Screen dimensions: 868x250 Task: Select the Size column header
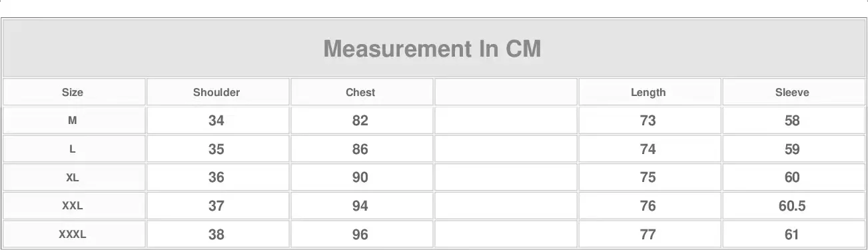click(73, 93)
